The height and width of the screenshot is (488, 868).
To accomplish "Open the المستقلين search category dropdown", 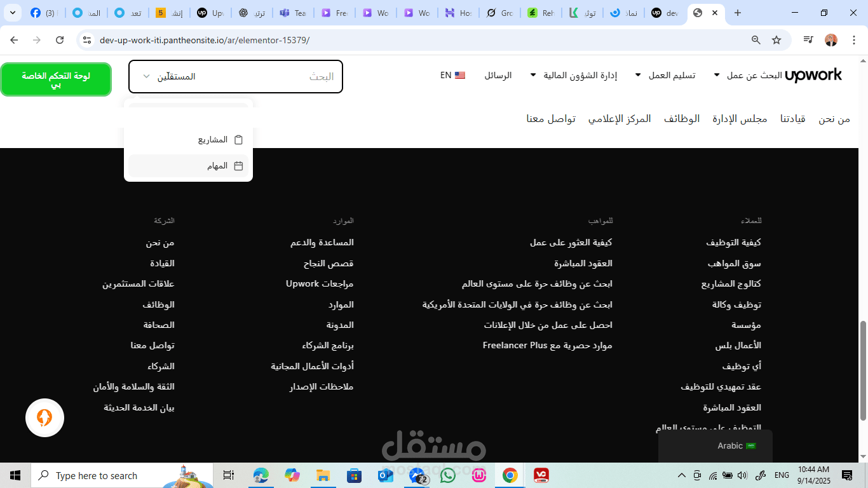I will pos(169,76).
